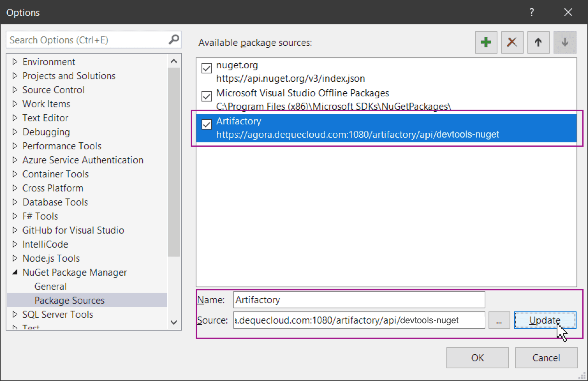Select General under NuGet Package Manager
Image resolution: width=588 pixels, height=381 pixels.
pos(50,286)
